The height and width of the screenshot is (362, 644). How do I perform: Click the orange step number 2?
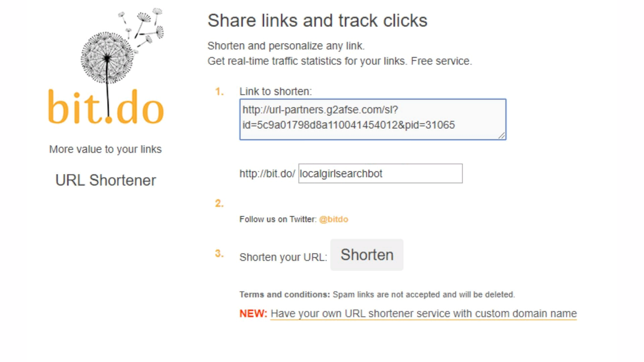click(219, 203)
